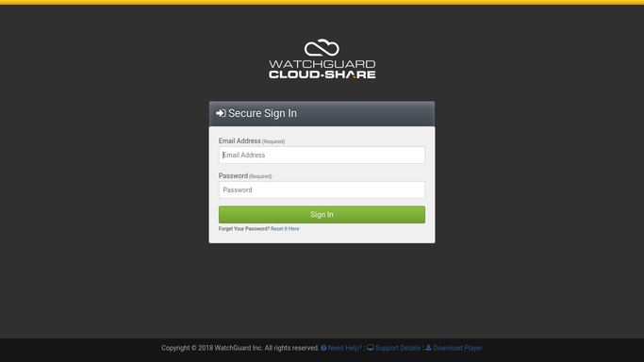Open the Need Help? link
The height and width of the screenshot is (362, 644).
coord(344,348)
